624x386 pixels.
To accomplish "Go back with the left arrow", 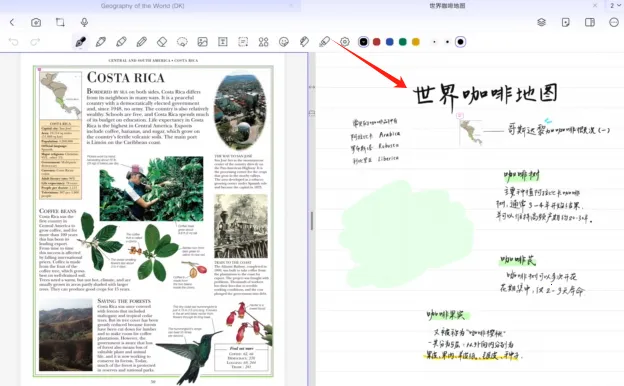I will pos(12,22).
